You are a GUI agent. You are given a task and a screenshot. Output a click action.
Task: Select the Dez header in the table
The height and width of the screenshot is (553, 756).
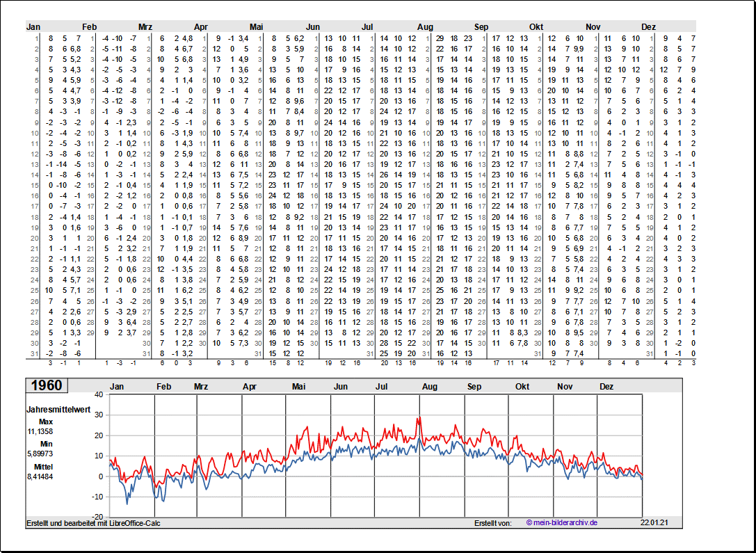pos(648,27)
